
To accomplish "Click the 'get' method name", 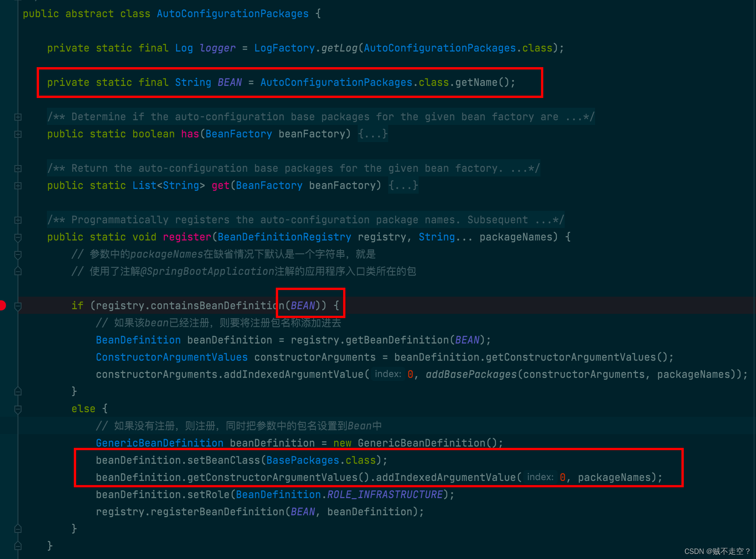I will click(x=221, y=185).
